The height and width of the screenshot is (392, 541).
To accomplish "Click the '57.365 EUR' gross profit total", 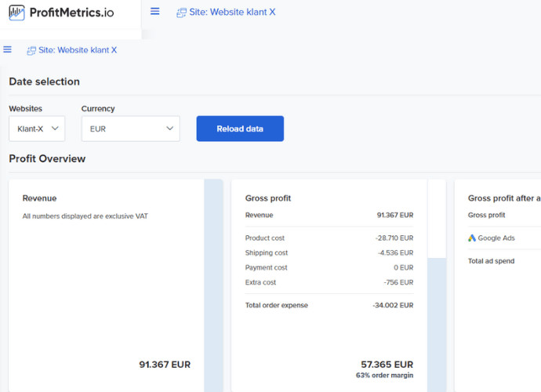I will pyautogui.click(x=387, y=365).
